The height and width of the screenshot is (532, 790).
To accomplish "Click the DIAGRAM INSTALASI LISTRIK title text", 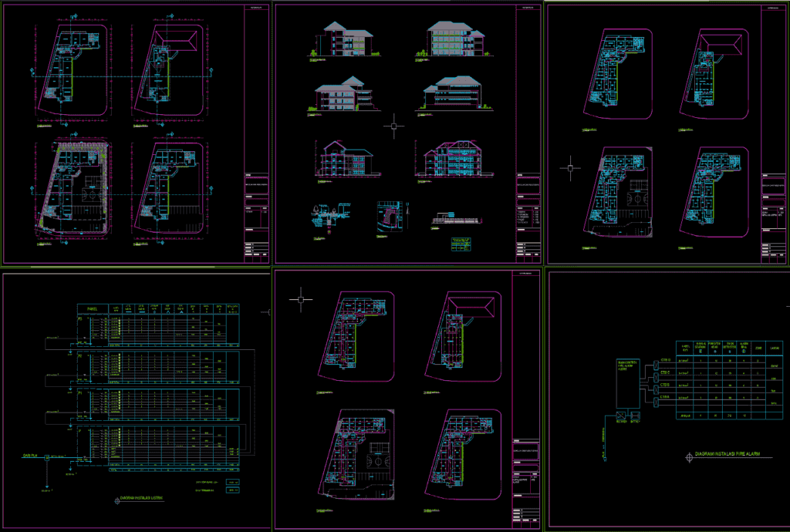I will (x=142, y=497).
